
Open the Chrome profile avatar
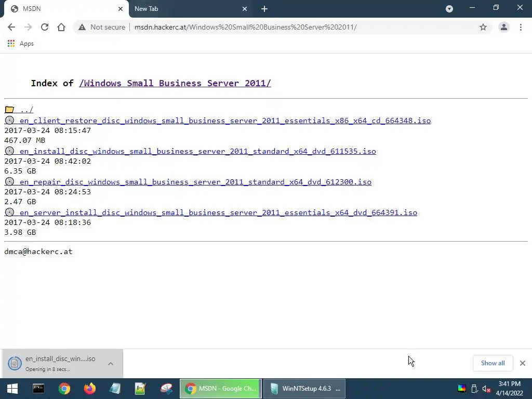504,27
